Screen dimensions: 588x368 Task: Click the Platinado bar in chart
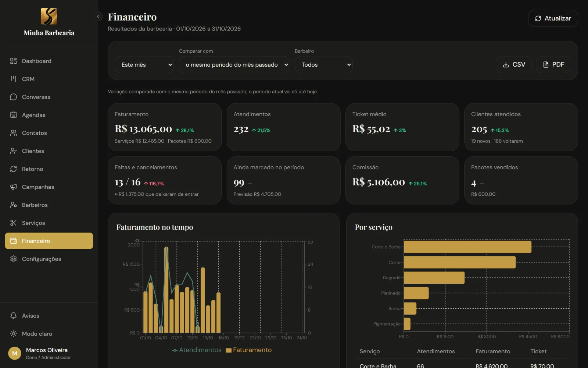[416, 293]
